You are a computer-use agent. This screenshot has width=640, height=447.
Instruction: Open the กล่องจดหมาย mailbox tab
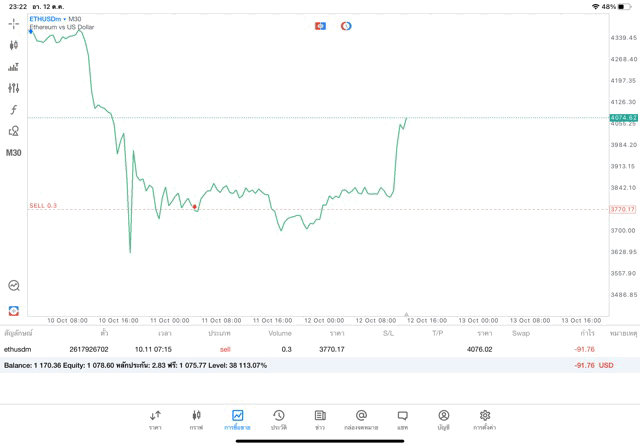pyautogui.click(x=361, y=419)
